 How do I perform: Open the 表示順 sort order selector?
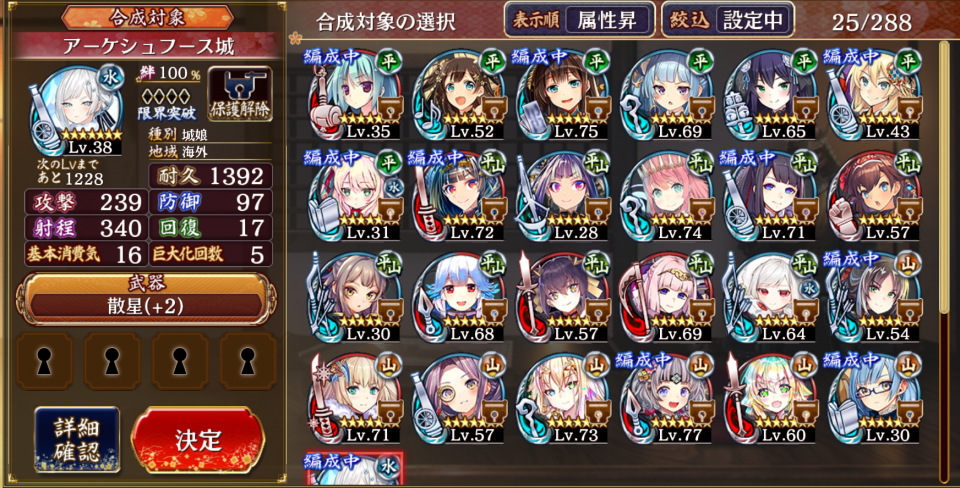click(579, 20)
